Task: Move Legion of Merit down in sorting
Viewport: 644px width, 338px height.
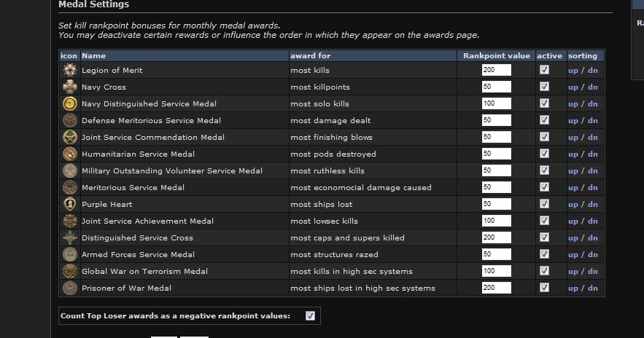Action: point(593,70)
